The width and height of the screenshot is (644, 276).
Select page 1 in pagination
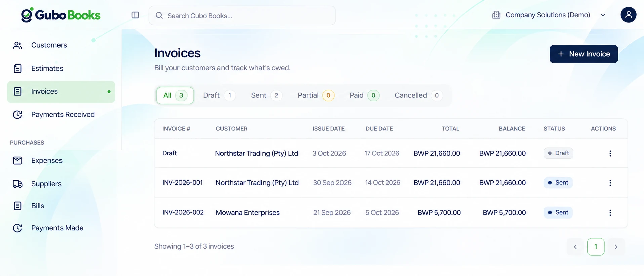point(596,247)
